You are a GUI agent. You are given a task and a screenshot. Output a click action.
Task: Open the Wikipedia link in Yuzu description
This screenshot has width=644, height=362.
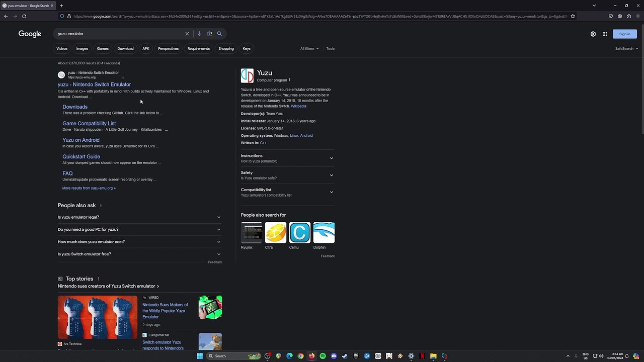tap(298, 106)
